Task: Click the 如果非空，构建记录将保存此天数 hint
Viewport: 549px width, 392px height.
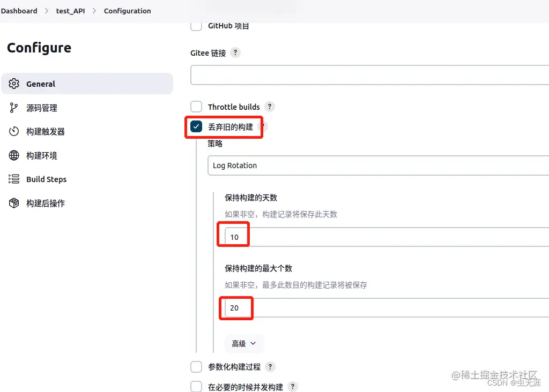Action: tap(281, 214)
